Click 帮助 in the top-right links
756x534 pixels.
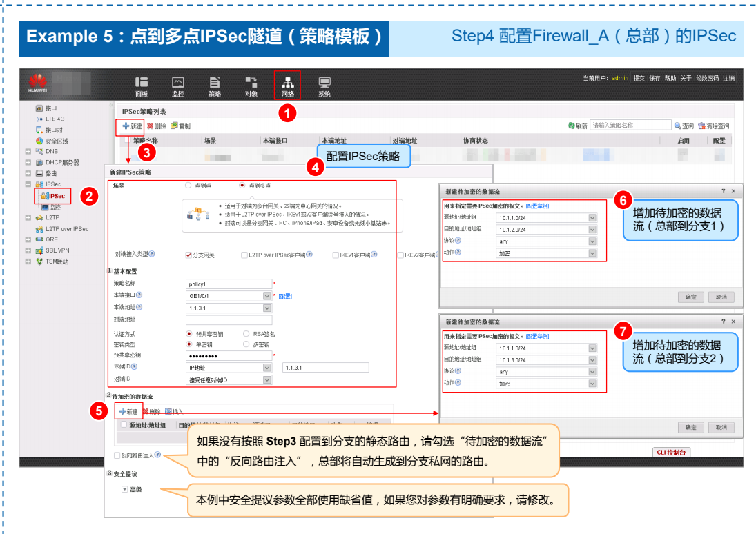coord(670,78)
